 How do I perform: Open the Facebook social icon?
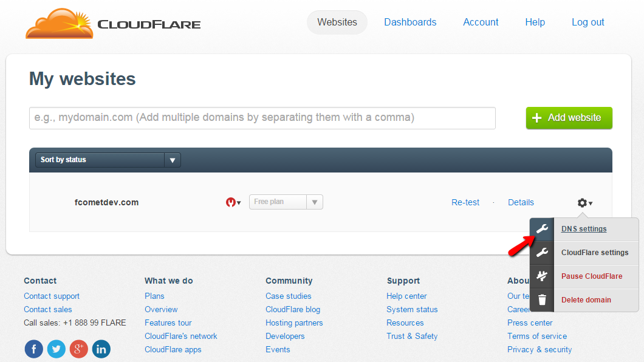click(33, 349)
